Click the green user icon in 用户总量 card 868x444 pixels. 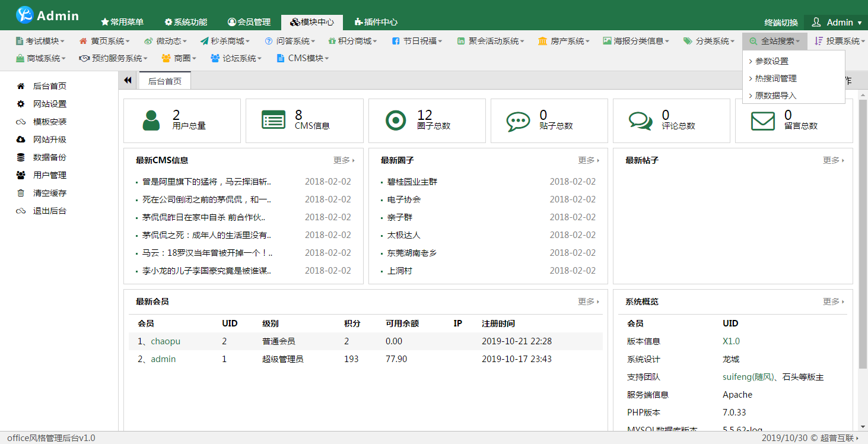coord(151,120)
